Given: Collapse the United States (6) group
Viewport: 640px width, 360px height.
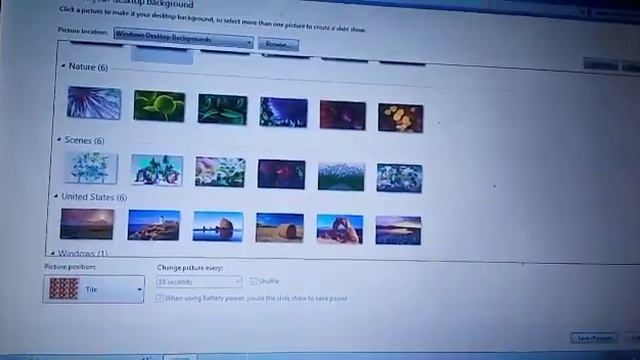Looking at the screenshot, I should (x=56, y=196).
